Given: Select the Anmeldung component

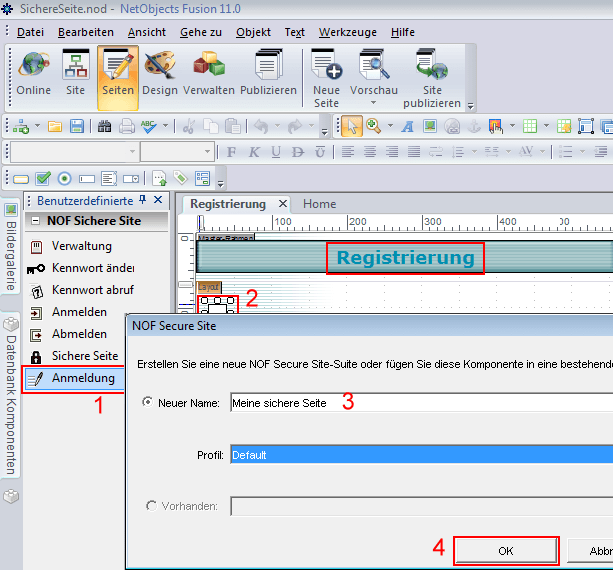Looking at the screenshot, I should click(x=74, y=378).
